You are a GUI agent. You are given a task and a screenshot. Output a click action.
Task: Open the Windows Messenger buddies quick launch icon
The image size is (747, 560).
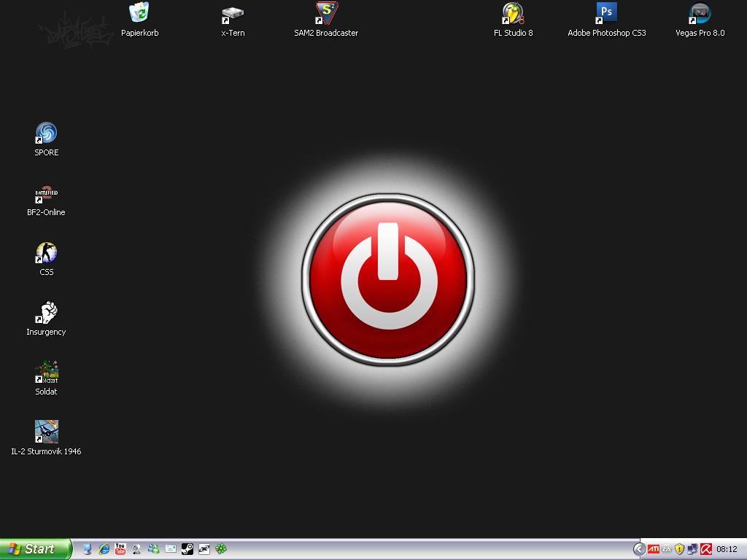[153, 549]
